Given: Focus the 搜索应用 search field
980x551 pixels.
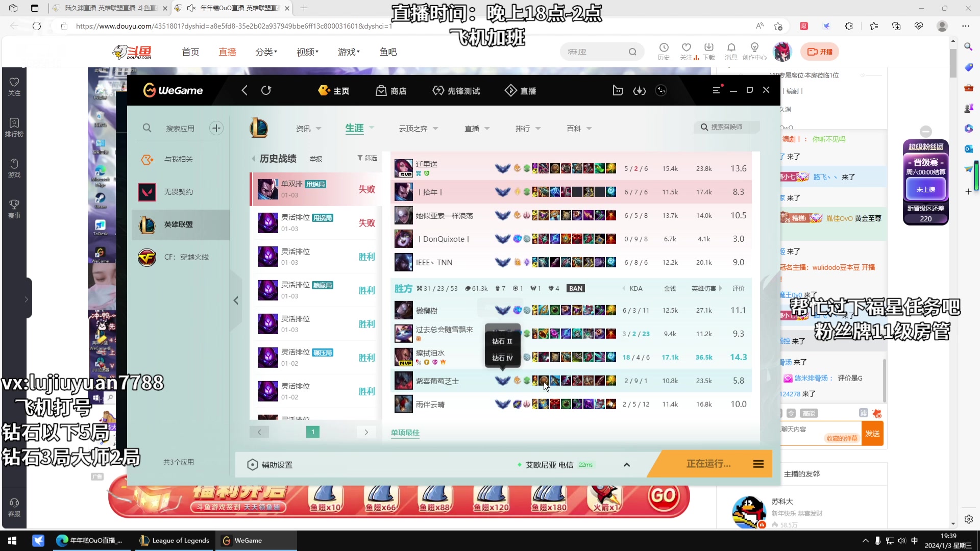Looking at the screenshot, I should (180, 129).
